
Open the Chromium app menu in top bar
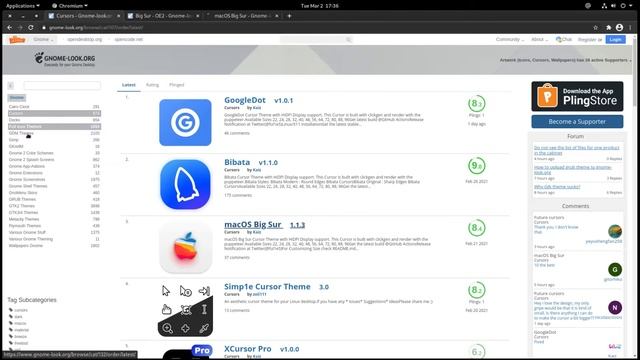point(70,6)
